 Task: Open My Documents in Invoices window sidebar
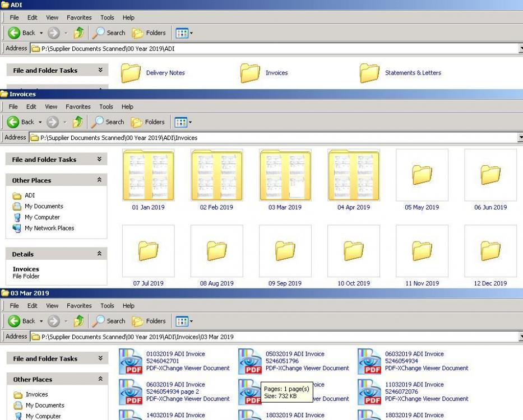click(x=38, y=206)
